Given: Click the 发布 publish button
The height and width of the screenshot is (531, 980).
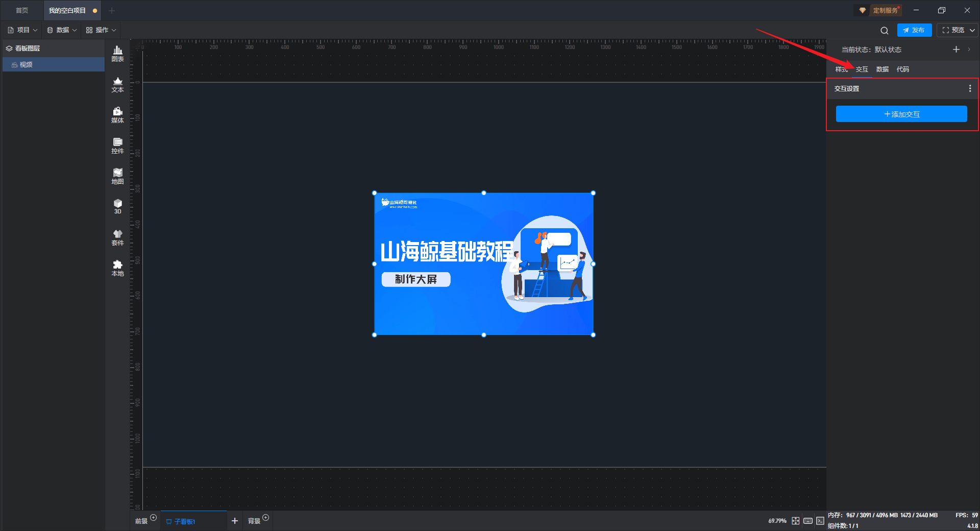Looking at the screenshot, I should (x=914, y=30).
